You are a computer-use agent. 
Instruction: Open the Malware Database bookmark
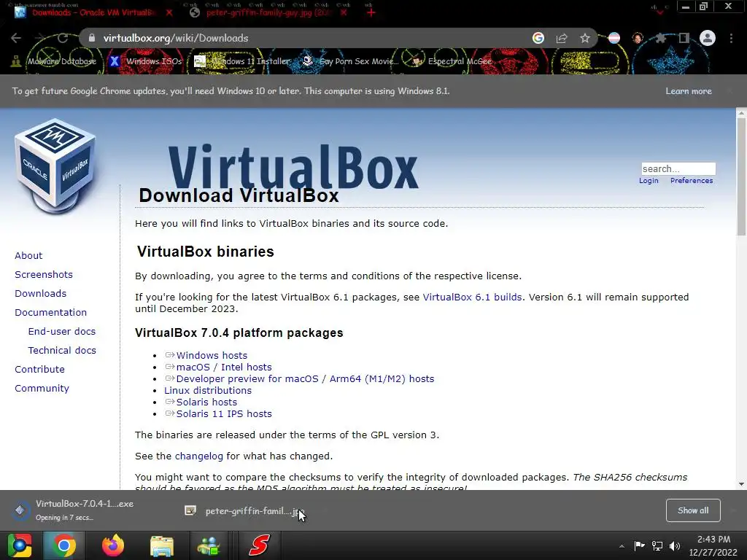(x=54, y=61)
